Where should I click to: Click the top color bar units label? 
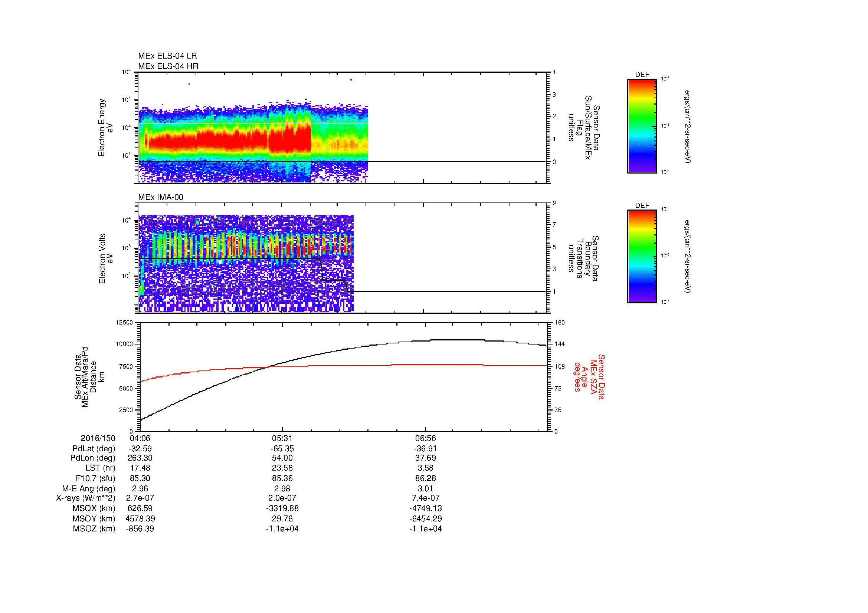tap(687, 126)
